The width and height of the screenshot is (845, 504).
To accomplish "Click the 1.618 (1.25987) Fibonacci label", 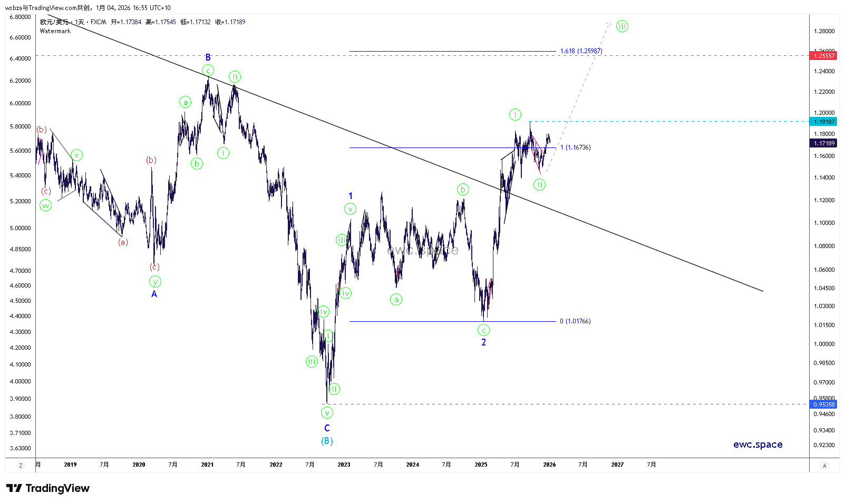I will tap(581, 51).
